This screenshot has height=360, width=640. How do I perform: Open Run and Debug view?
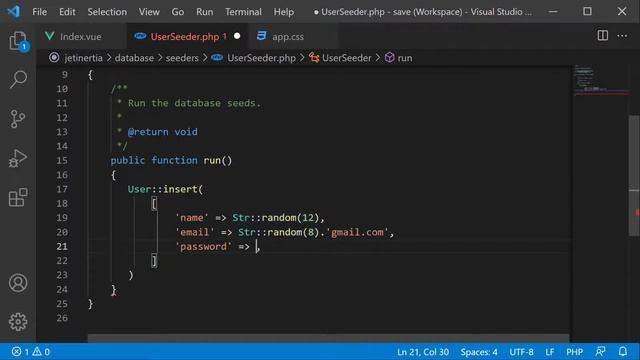click(x=18, y=158)
